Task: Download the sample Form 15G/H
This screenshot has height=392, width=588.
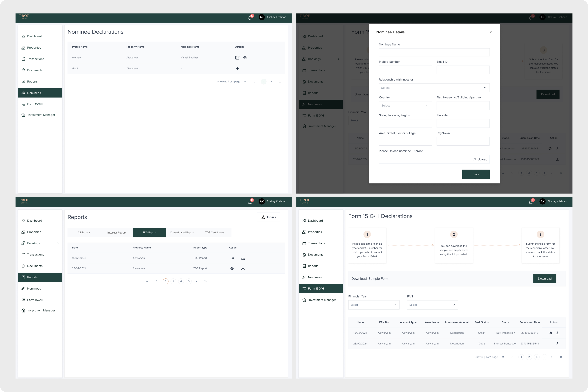Action: point(545,278)
